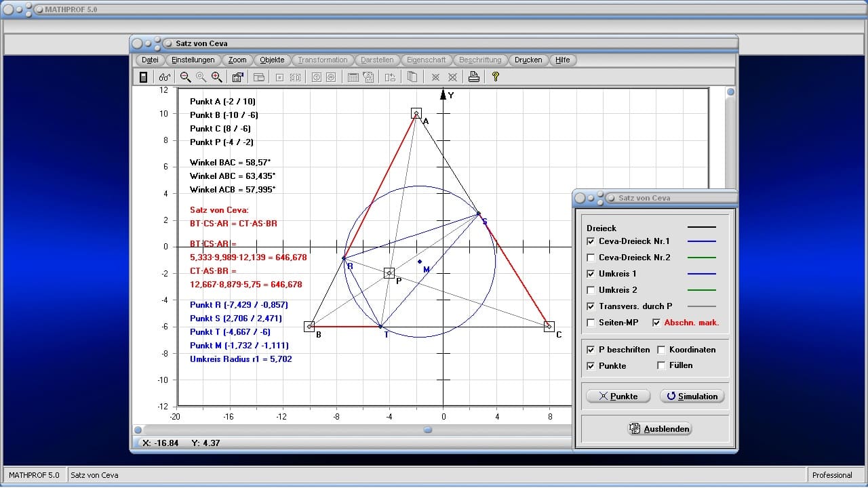This screenshot has height=488, width=868.
Task: Open the Hilfe menu
Action: pyautogui.click(x=563, y=60)
